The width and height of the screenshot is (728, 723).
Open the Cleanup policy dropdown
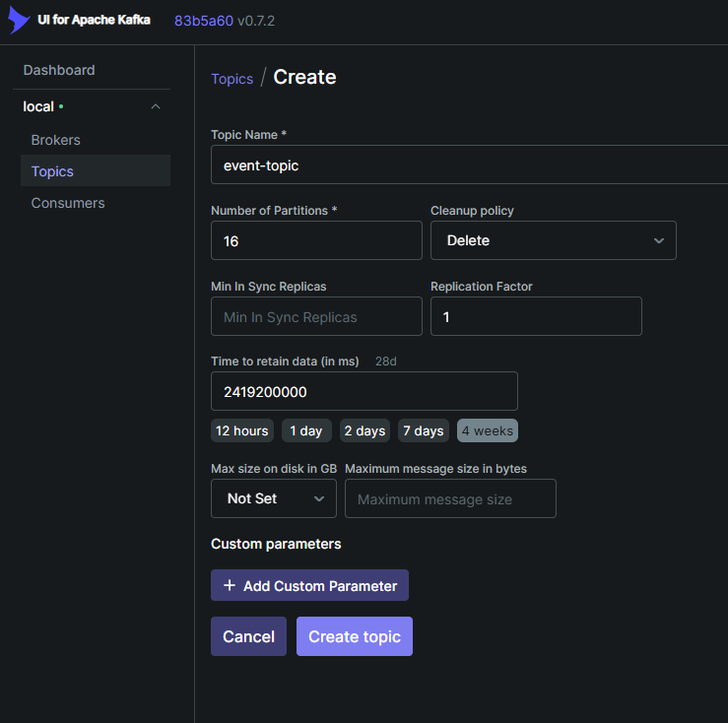coord(554,240)
